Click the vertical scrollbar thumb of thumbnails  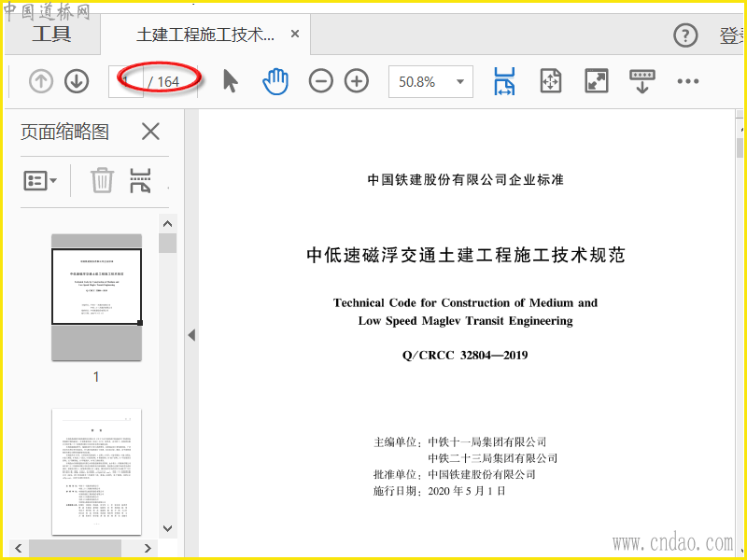[x=168, y=243]
